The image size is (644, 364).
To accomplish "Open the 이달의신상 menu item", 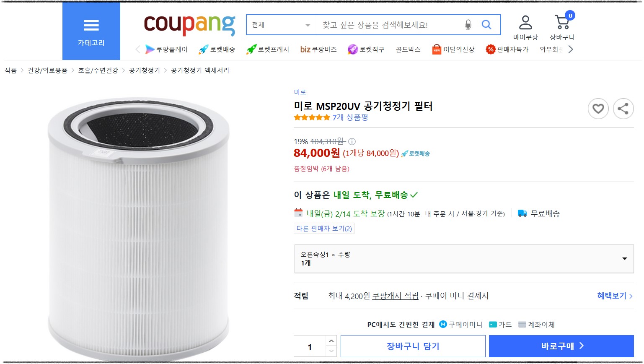I will [x=453, y=49].
